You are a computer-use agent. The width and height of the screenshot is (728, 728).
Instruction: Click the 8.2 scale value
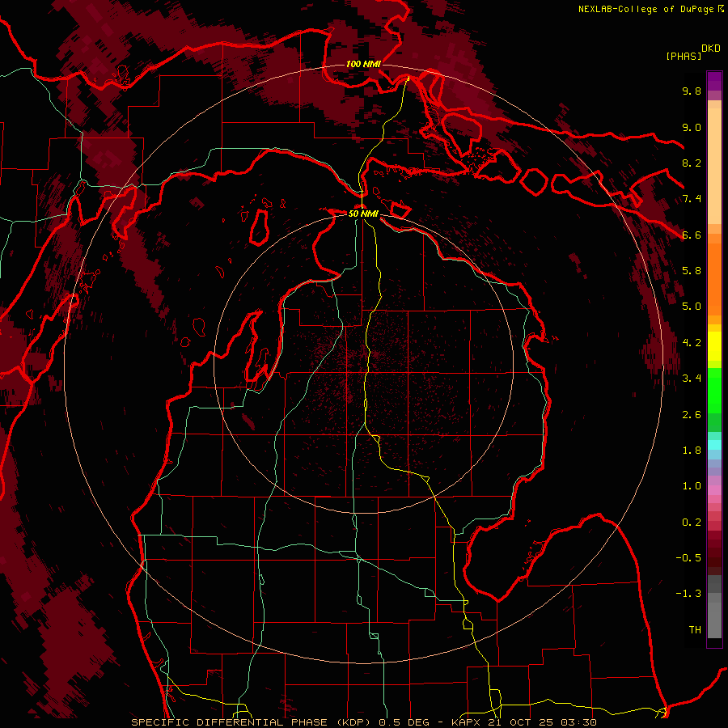pos(692,163)
